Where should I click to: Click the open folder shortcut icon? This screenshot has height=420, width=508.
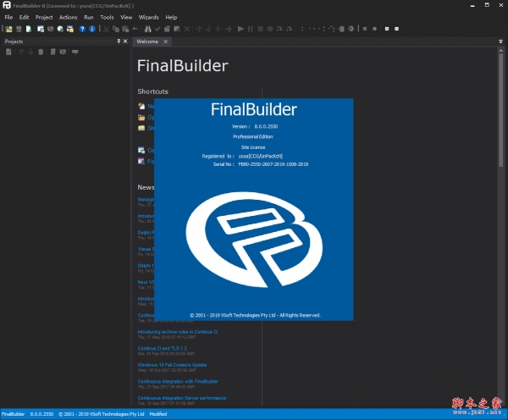pyautogui.click(x=141, y=118)
